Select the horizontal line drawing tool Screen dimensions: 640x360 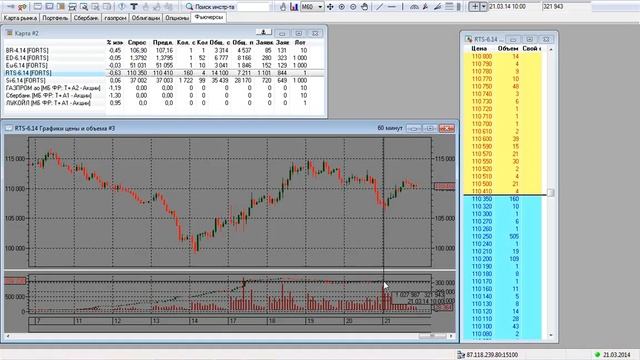tap(391, 7)
